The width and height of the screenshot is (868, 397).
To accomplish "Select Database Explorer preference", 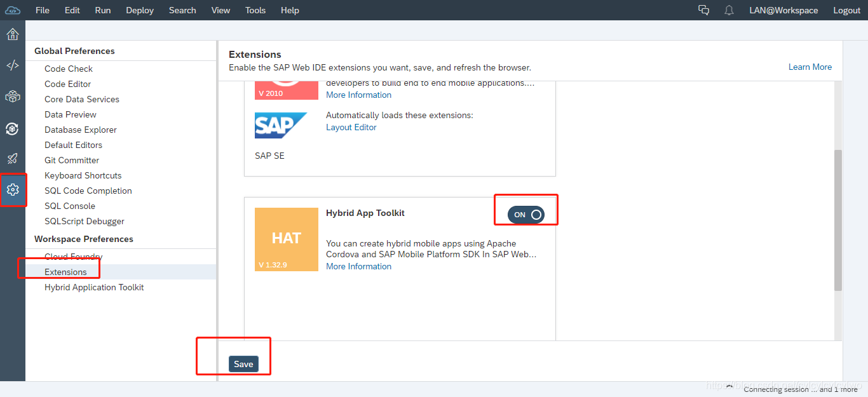I will pos(81,130).
